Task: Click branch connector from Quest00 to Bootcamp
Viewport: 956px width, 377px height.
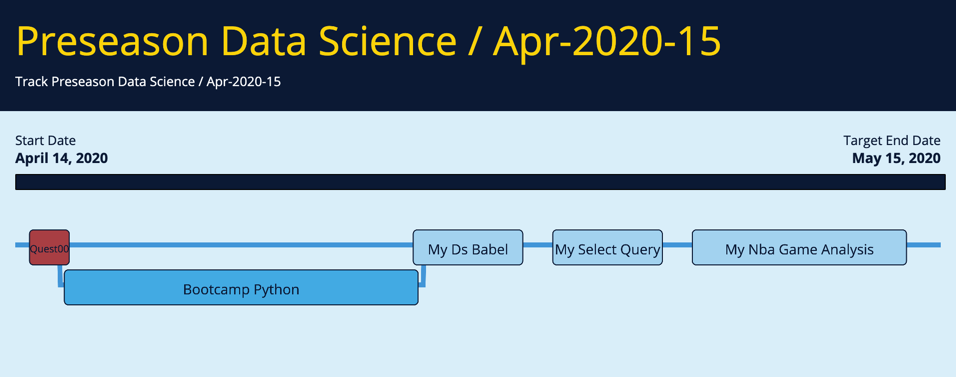Action: pyautogui.click(x=60, y=276)
